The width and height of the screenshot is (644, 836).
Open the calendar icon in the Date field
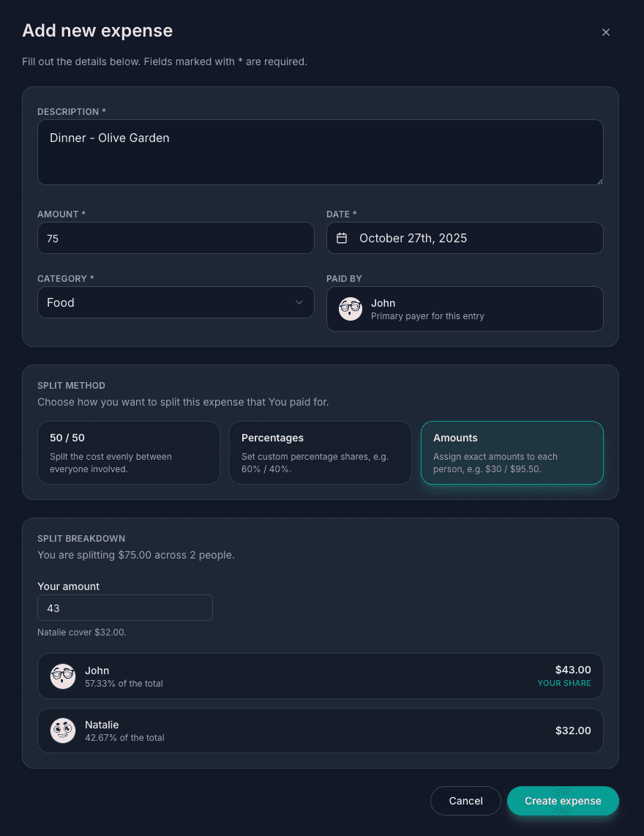342,238
